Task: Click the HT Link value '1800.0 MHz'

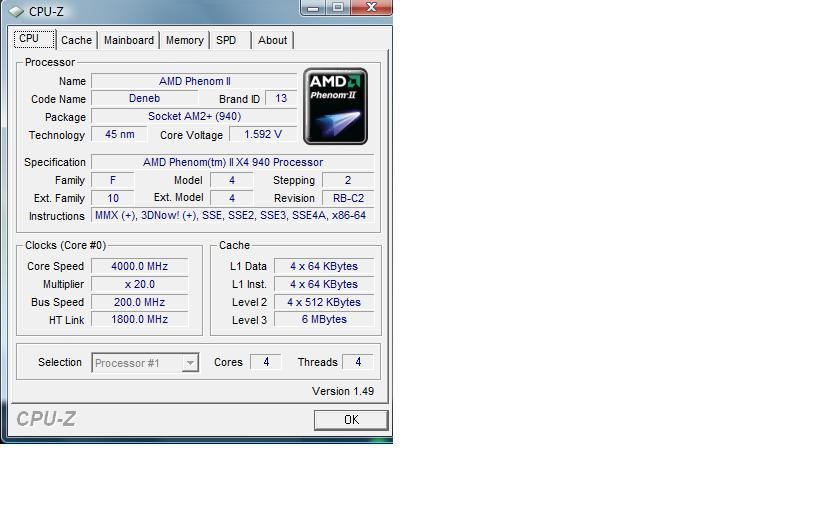Action: click(139, 319)
